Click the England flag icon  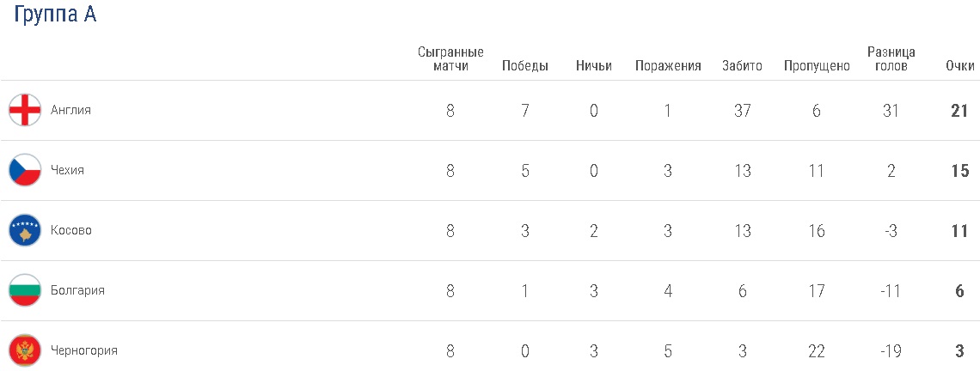25,110
